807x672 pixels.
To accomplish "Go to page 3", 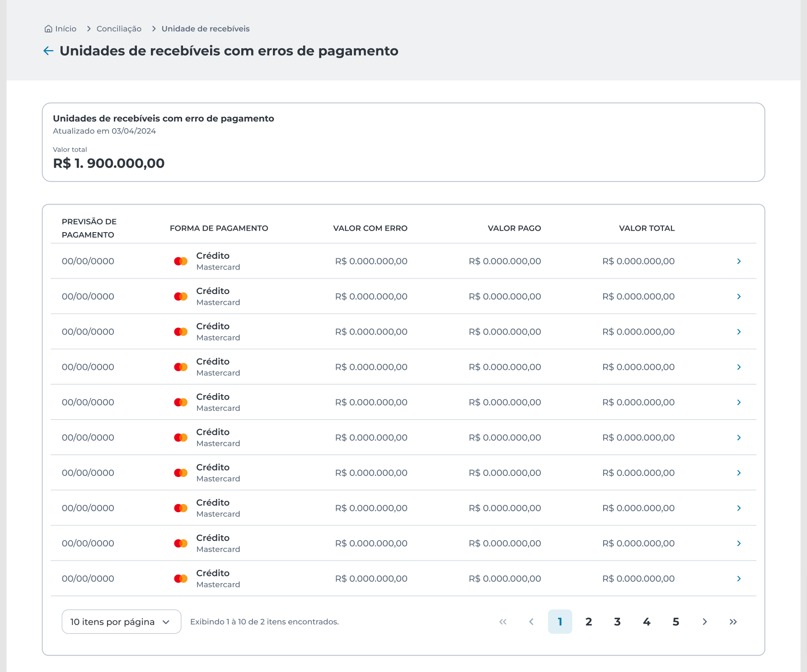I will click(x=617, y=622).
